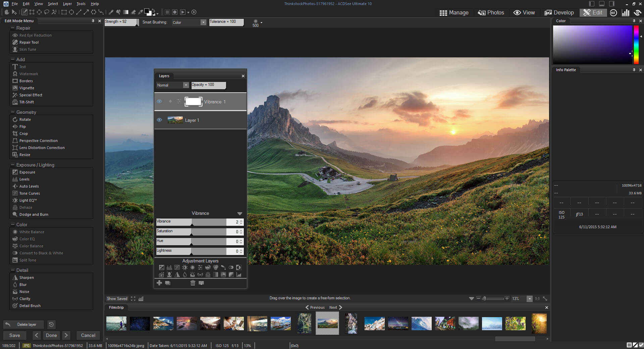
Task: Select the Move tool
Action: [14, 12]
